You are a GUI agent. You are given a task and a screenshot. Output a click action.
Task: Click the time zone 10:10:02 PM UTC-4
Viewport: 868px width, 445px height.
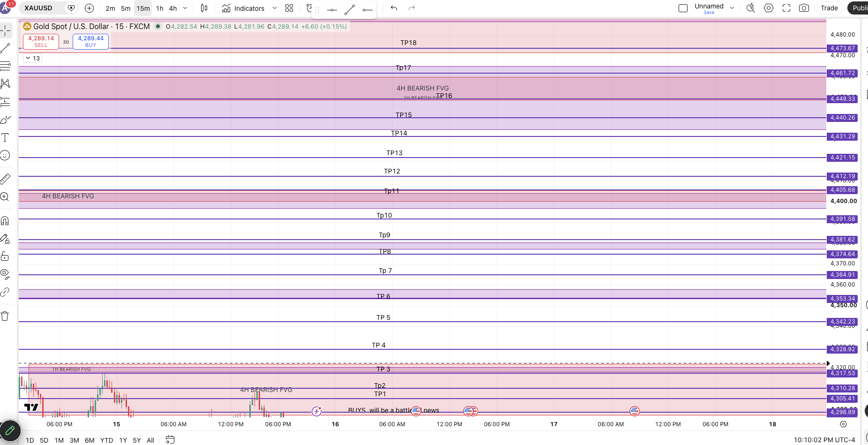824,440
